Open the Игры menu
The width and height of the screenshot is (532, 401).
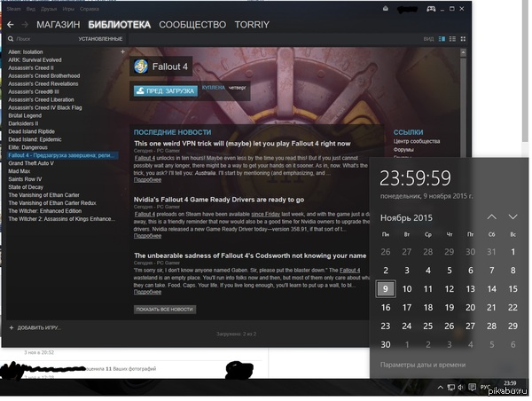[68, 9]
